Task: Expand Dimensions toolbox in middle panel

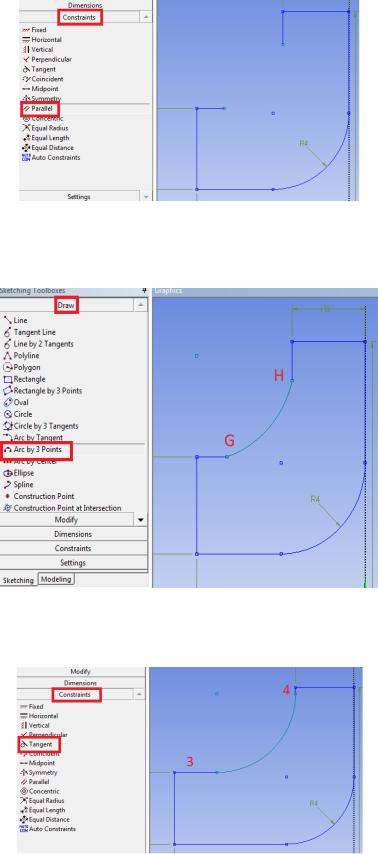Action: pyautogui.click(x=74, y=534)
